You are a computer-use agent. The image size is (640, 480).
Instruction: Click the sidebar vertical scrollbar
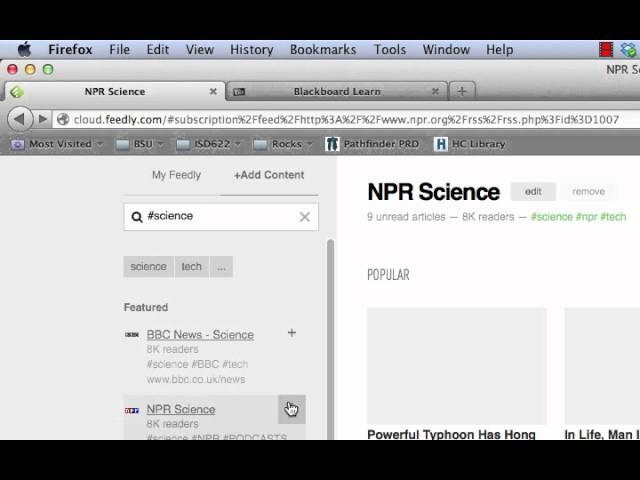[x=330, y=339]
